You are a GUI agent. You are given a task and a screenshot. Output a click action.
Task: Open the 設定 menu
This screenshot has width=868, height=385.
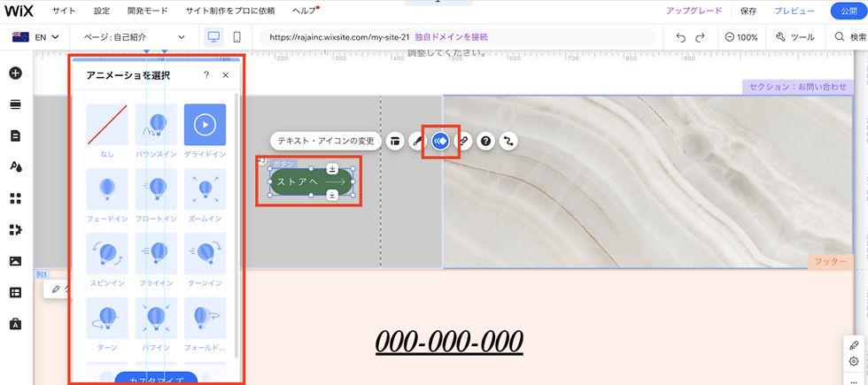102,11
